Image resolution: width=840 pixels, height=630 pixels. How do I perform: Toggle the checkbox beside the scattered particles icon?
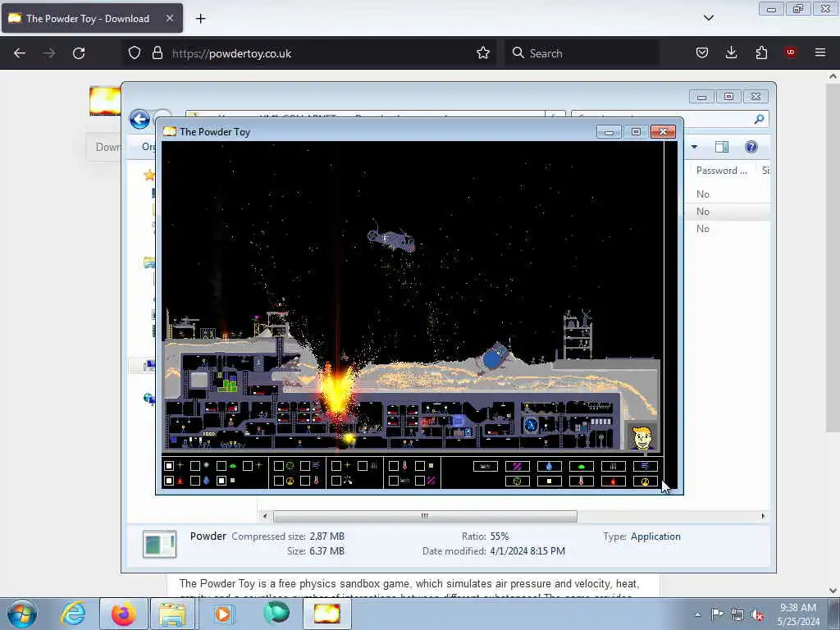coord(336,481)
